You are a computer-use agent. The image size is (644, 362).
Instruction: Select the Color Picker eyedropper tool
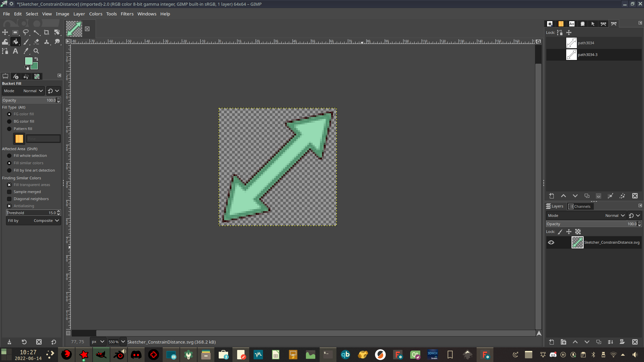pyautogui.click(x=26, y=51)
